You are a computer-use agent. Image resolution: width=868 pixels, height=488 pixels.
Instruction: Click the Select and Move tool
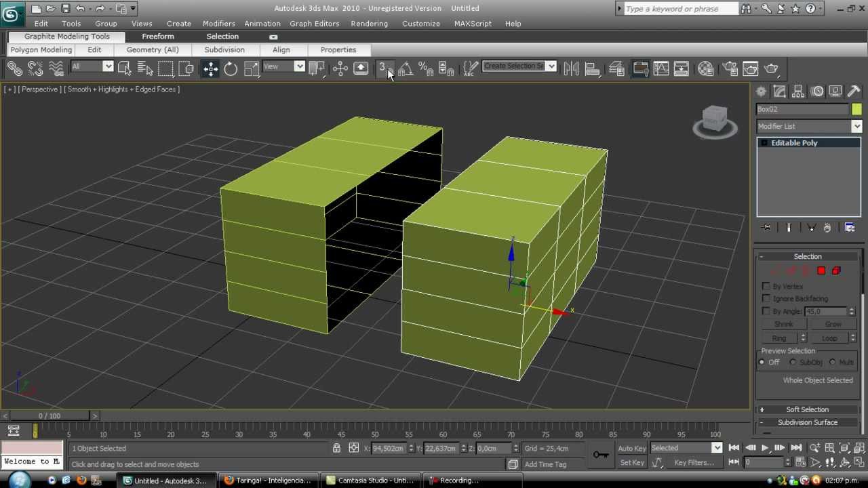pyautogui.click(x=210, y=68)
